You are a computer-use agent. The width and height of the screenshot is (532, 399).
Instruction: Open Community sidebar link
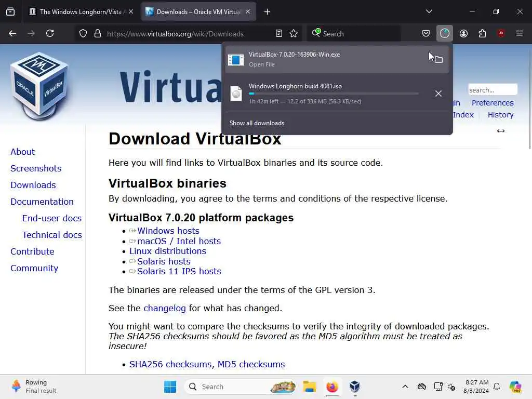pos(34,268)
